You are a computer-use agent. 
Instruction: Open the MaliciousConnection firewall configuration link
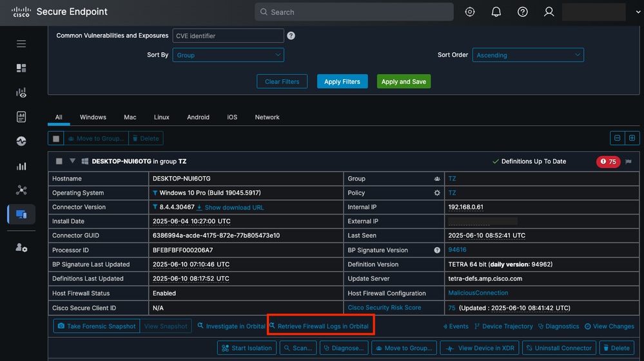pyautogui.click(x=478, y=293)
